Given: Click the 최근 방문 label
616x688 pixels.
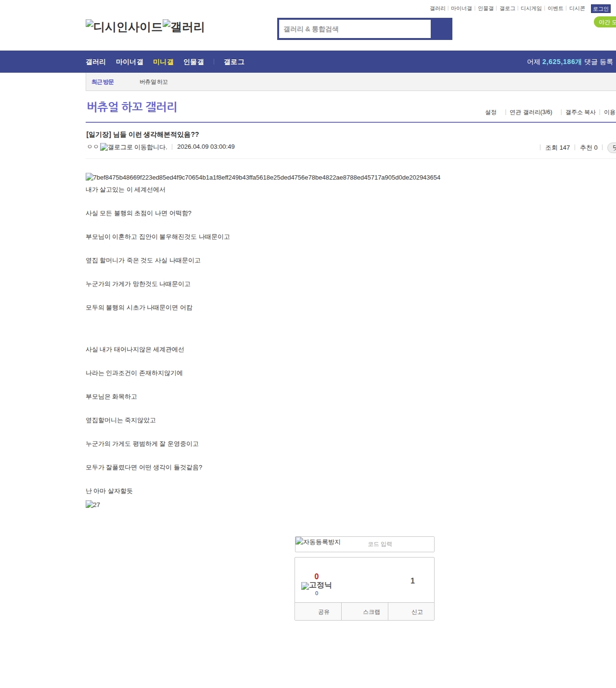Looking at the screenshot, I should coord(103,82).
